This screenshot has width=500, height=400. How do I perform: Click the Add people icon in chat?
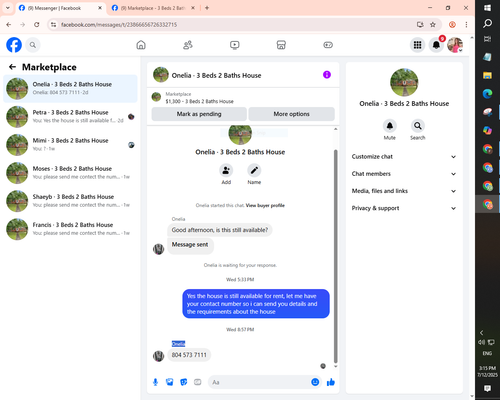pos(226,170)
